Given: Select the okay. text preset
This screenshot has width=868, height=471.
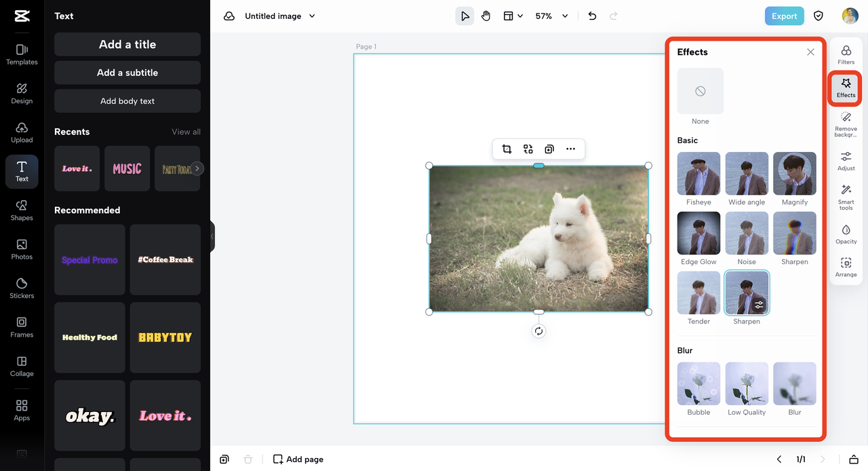Looking at the screenshot, I should click(x=90, y=415).
